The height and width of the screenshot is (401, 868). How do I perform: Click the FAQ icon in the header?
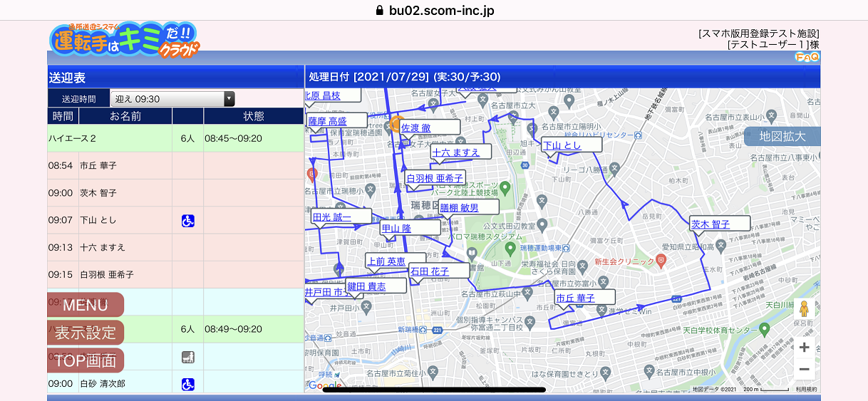click(807, 58)
